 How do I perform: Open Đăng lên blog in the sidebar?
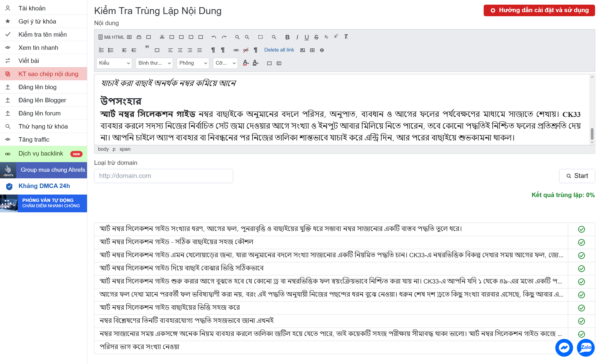point(43,87)
